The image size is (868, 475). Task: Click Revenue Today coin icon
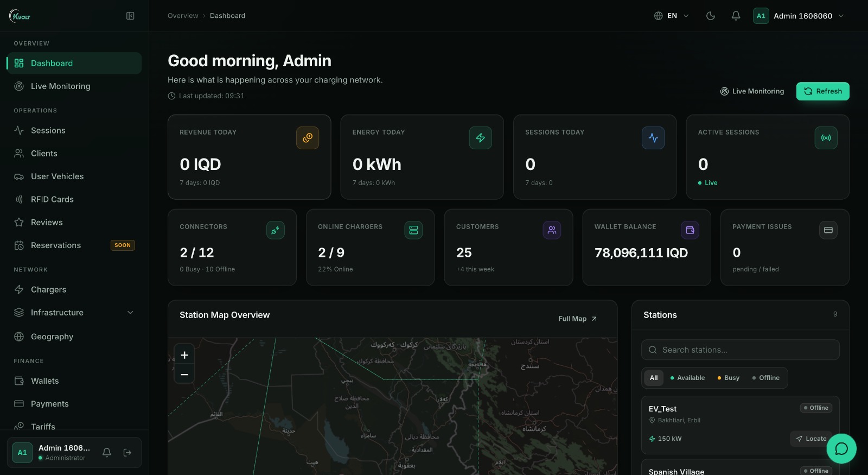pyautogui.click(x=308, y=138)
